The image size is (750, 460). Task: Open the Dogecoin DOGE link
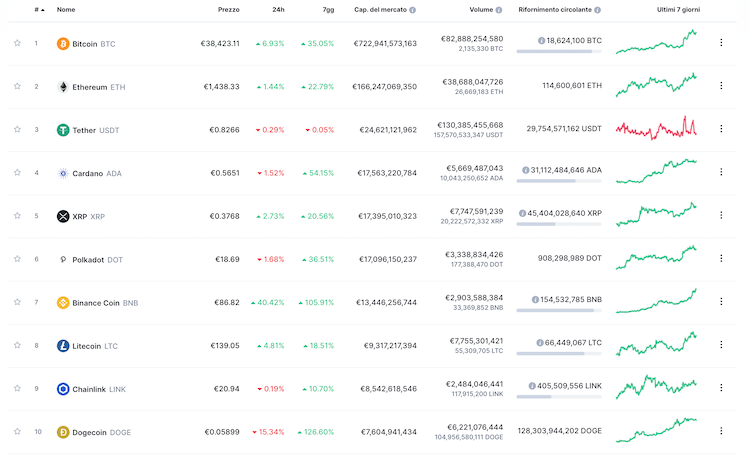pos(101,432)
